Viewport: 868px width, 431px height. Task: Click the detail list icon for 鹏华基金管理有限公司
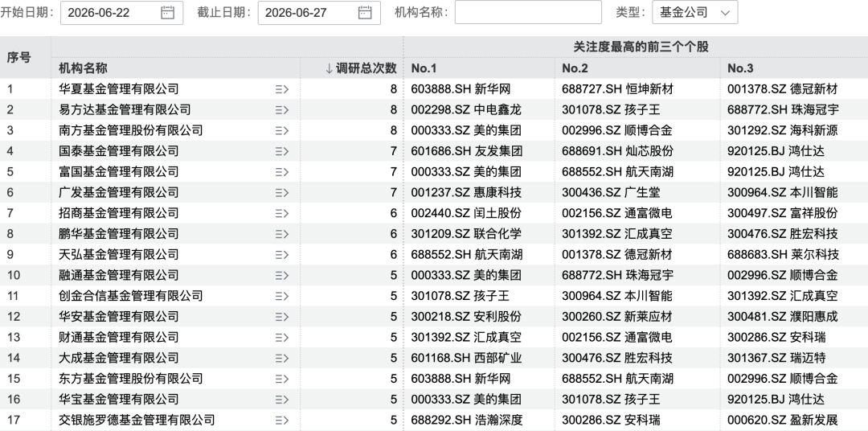[282, 234]
